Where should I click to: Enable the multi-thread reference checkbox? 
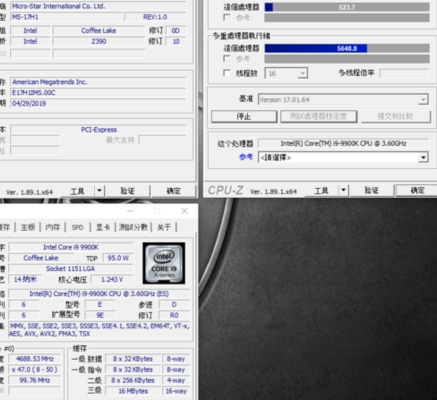227,59
